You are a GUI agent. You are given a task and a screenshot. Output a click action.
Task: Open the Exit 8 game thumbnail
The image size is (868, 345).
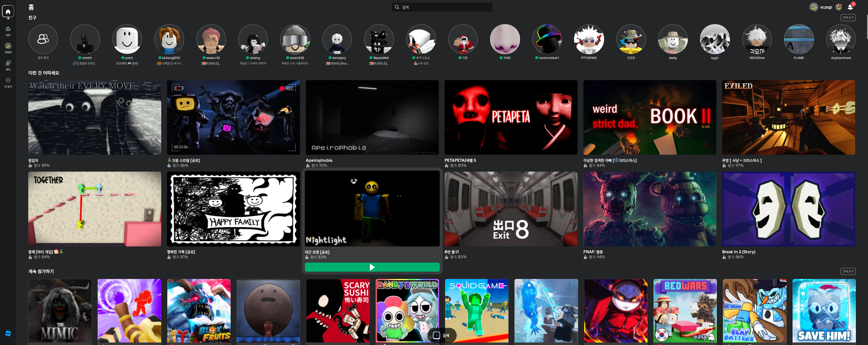point(511,209)
